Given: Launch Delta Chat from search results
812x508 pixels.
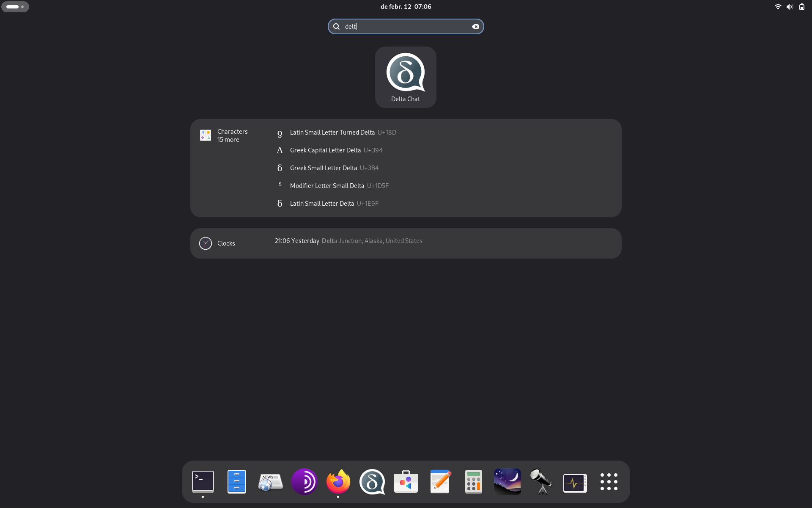Looking at the screenshot, I should coord(406,77).
